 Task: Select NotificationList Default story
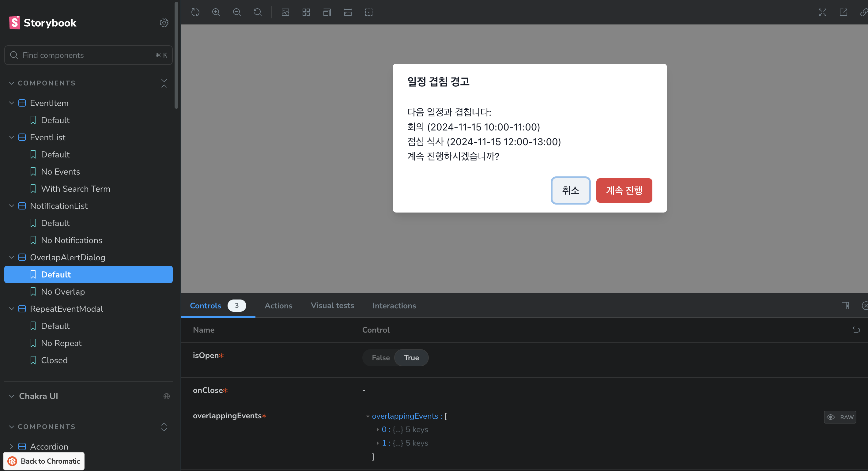tap(88, 223)
